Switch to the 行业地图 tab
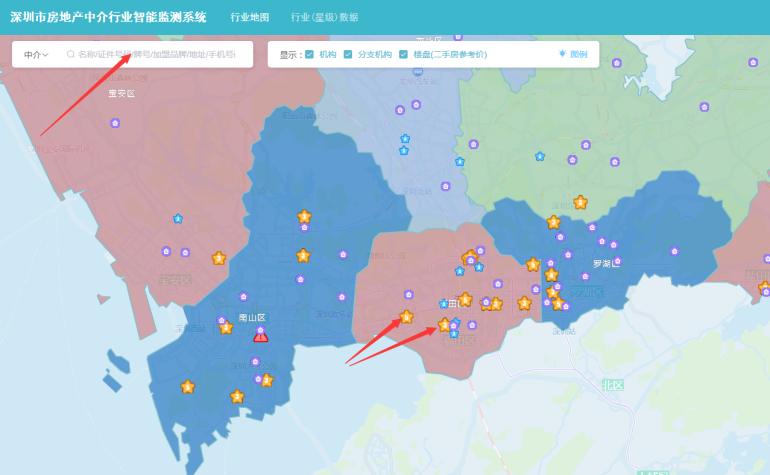770x475 pixels. (x=249, y=17)
